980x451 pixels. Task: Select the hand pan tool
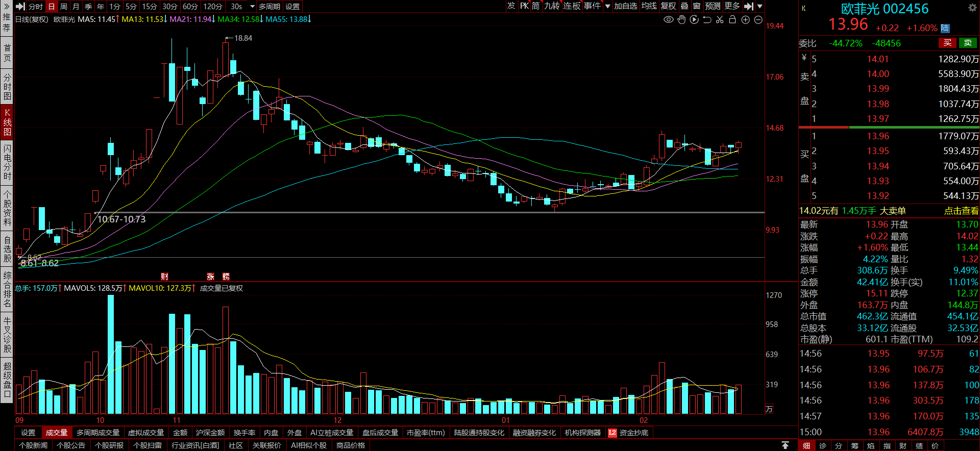pos(681,19)
